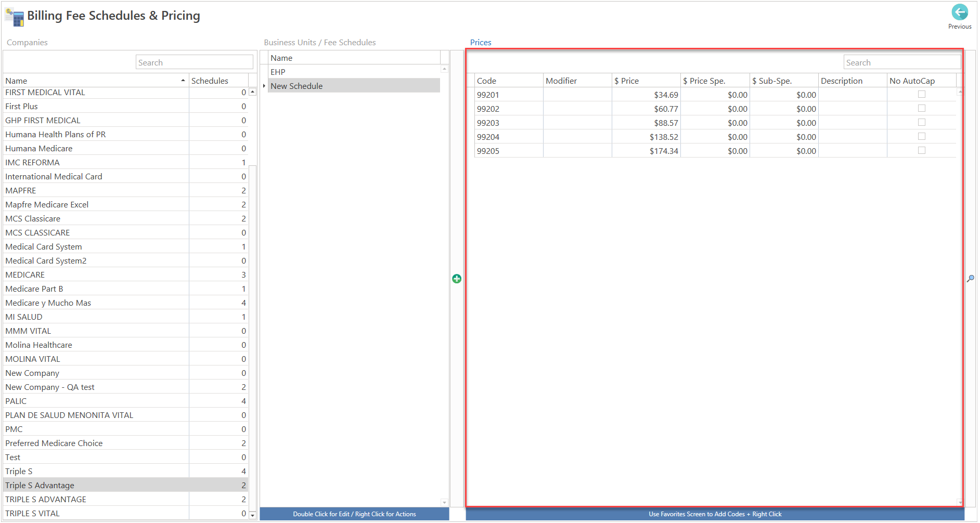
Task: Click the Billing Fee Schedules calculator icon
Action: (x=15, y=17)
